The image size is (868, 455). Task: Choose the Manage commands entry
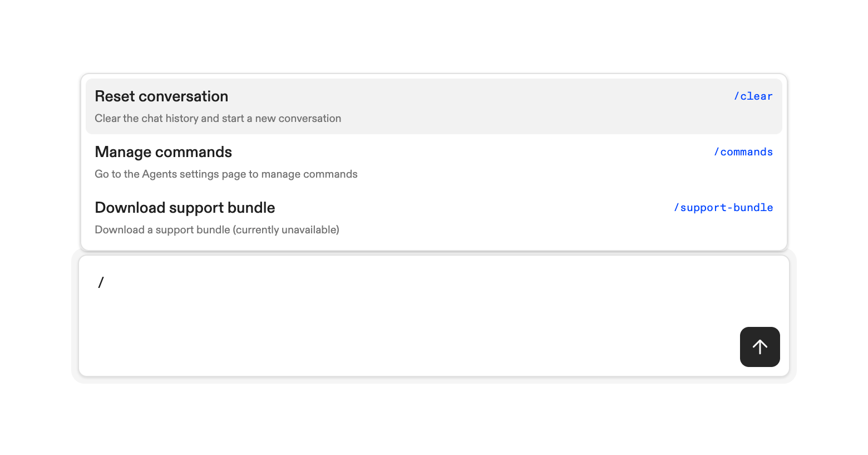pos(433,162)
